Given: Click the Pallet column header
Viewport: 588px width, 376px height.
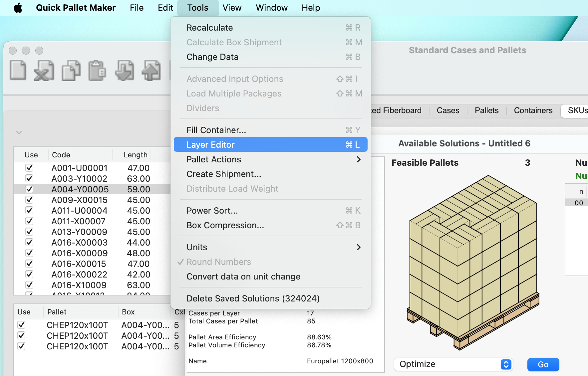Looking at the screenshot, I should coord(81,312).
